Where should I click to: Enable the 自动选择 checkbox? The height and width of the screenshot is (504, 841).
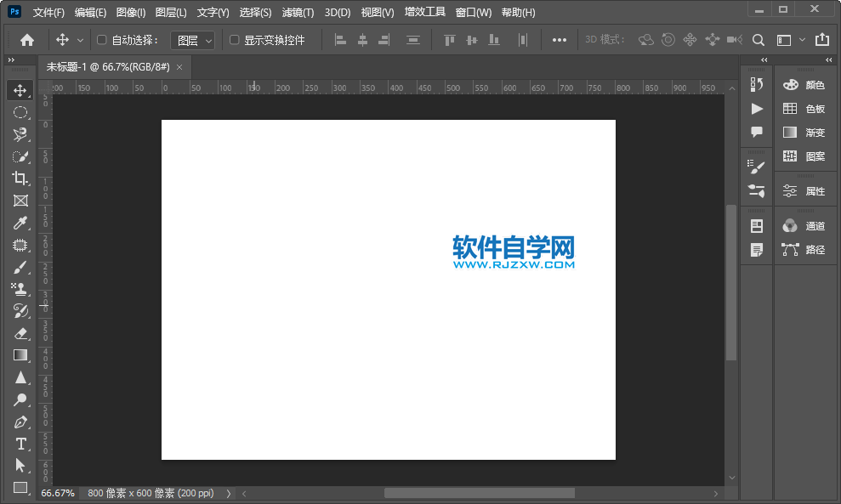pyautogui.click(x=99, y=39)
